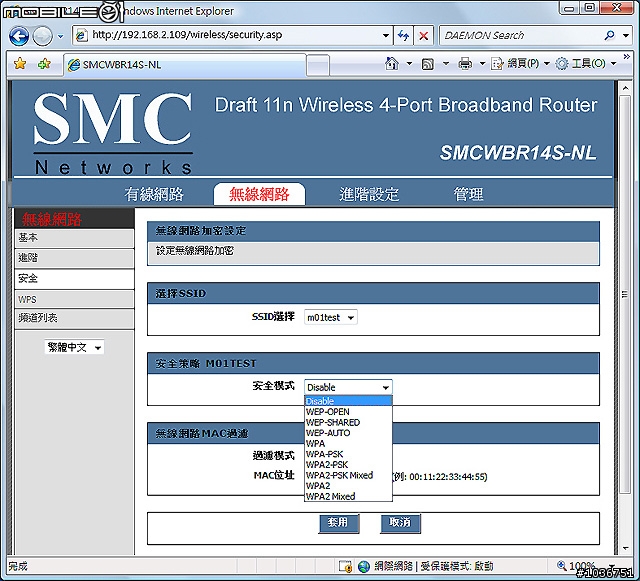Open the 工具(O) tools menu
The height and width of the screenshot is (581, 640).
pyautogui.click(x=586, y=64)
